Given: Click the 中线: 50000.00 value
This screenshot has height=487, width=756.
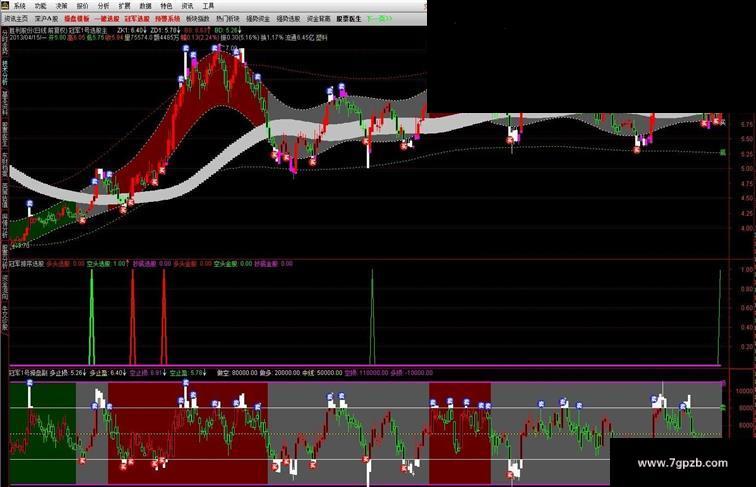Looking at the screenshot, I should point(322,373).
